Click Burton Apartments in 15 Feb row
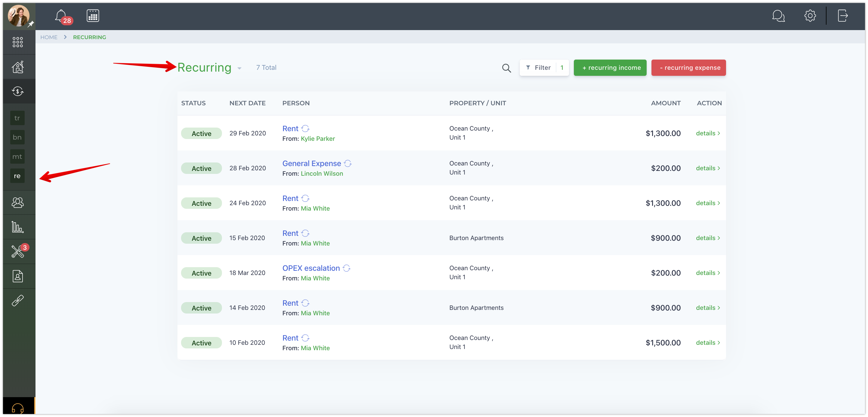Viewport: 868px width, 417px height. [476, 238]
